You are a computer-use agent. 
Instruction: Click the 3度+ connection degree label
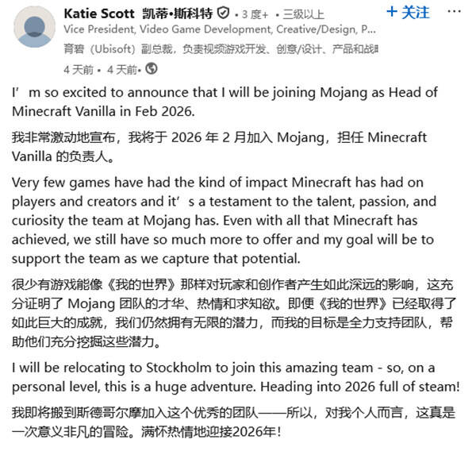point(254,14)
